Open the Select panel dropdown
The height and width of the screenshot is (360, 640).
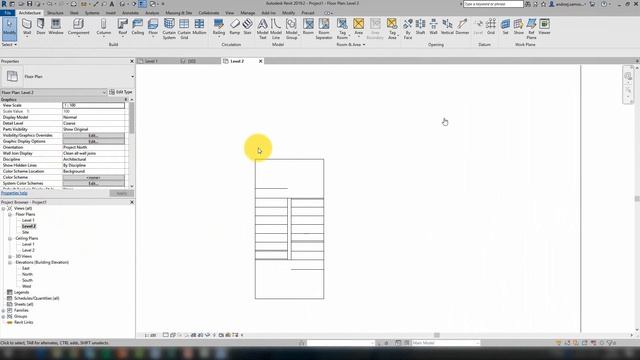[x=9, y=44]
